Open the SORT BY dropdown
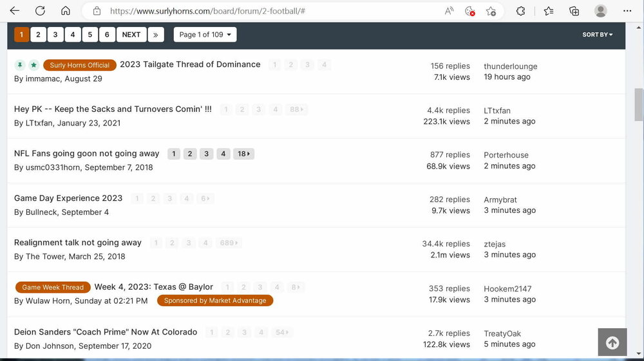644x361 pixels. pos(597,35)
